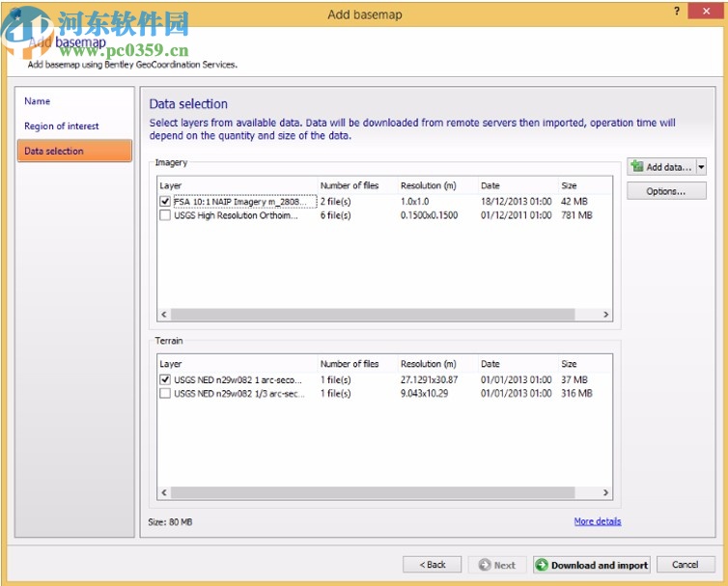
Task: Click the Add data button
Action: tap(662, 167)
